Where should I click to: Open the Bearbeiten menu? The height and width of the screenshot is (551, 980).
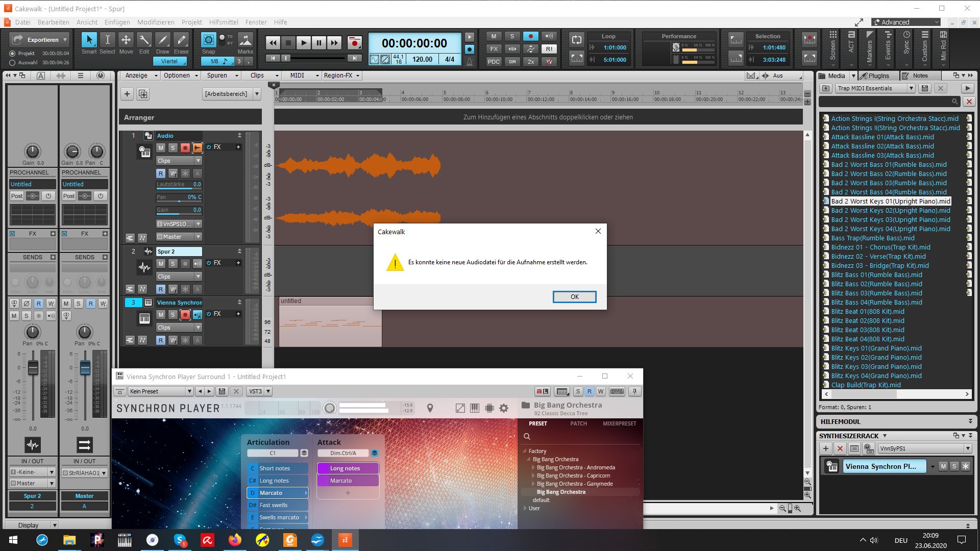pos(53,22)
